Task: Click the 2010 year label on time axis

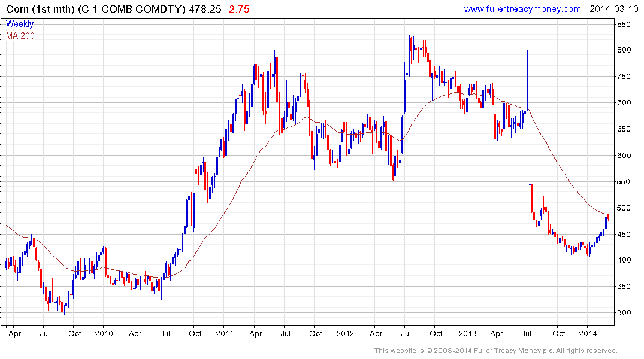Action: point(104,333)
